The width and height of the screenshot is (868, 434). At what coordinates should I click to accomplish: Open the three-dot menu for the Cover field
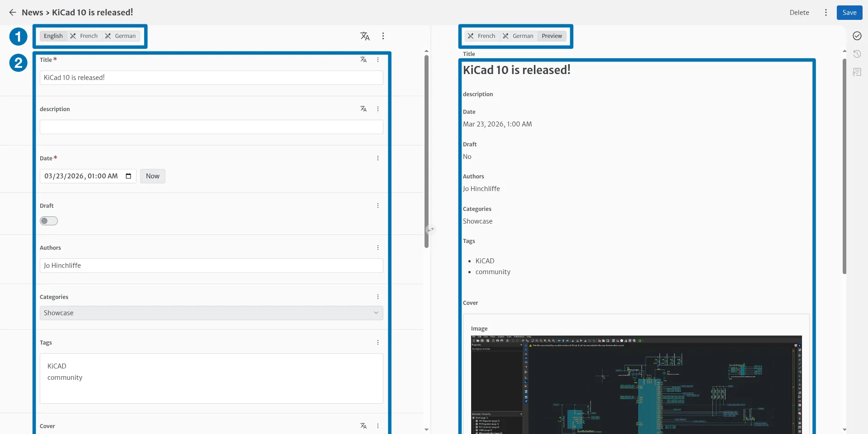[378, 426]
